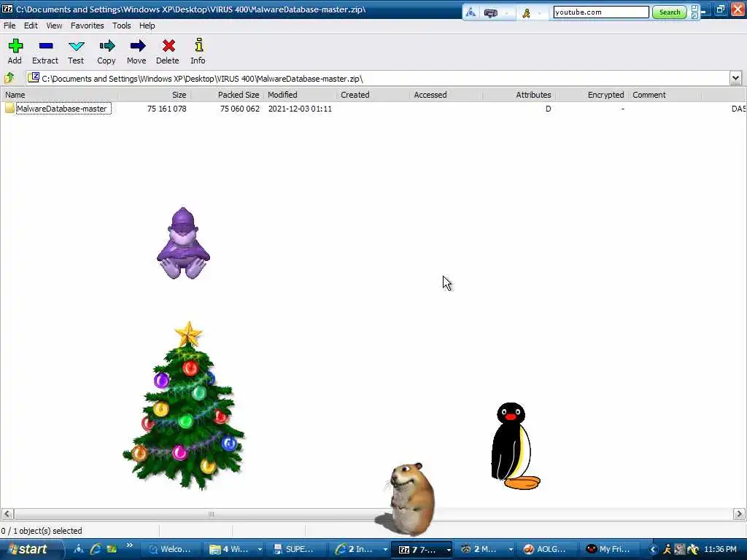Expand the Windows Explorer taskbar group
Image resolution: width=747 pixels, height=560 pixels.
point(260,550)
